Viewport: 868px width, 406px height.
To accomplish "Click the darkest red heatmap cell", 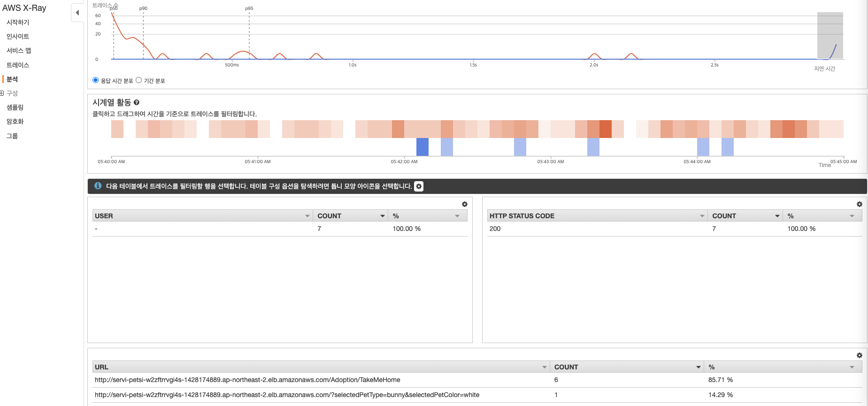I will [x=606, y=129].
